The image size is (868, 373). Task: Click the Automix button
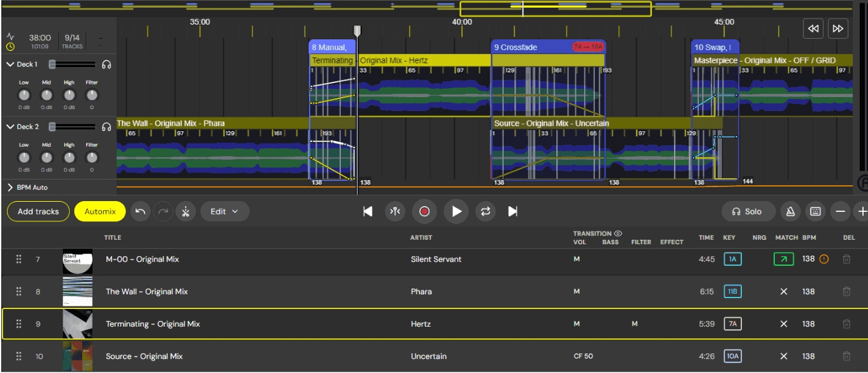click(x=99, y=211)
